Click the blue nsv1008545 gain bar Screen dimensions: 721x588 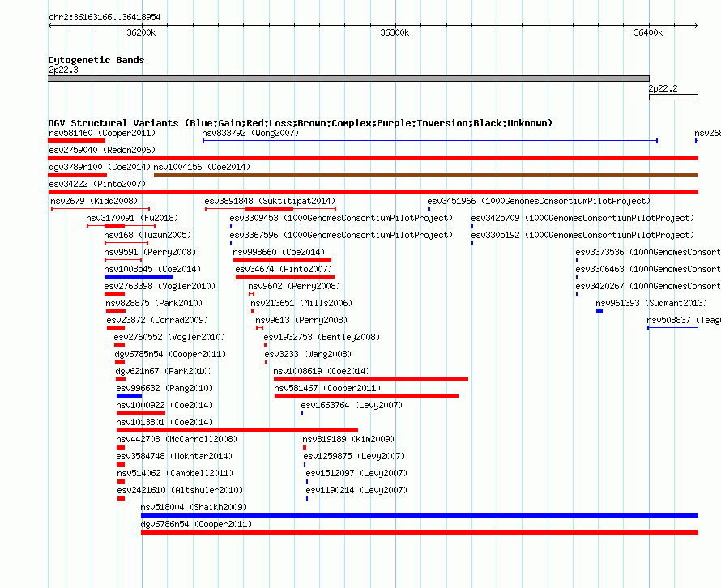(x=139, y=277)
